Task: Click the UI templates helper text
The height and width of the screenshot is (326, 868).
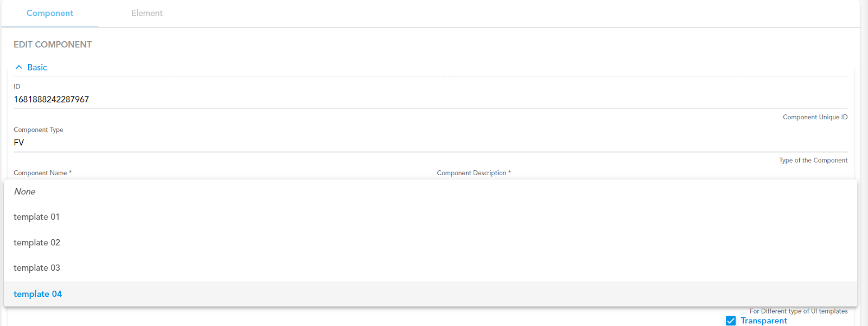Action: tap(799, 311)
